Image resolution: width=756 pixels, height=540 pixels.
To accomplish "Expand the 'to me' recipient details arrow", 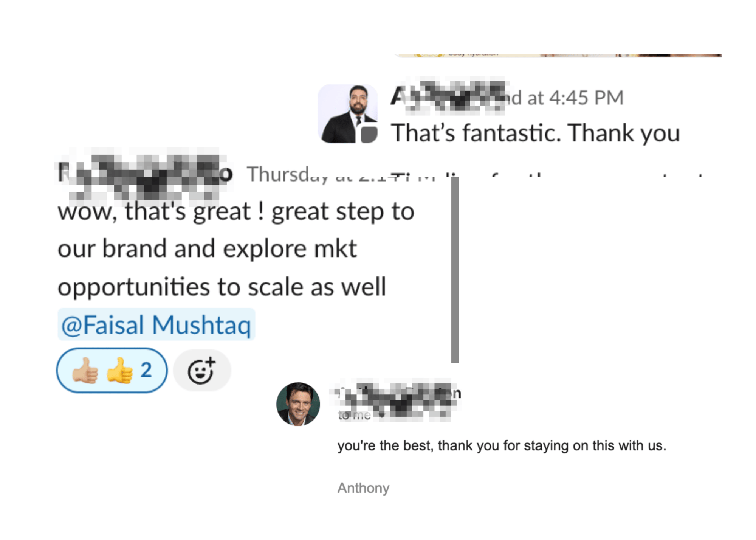I will [382, 416].
